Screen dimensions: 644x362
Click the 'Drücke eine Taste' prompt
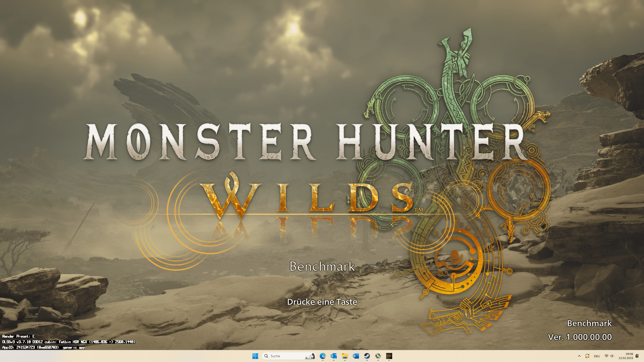pos(322,302)
